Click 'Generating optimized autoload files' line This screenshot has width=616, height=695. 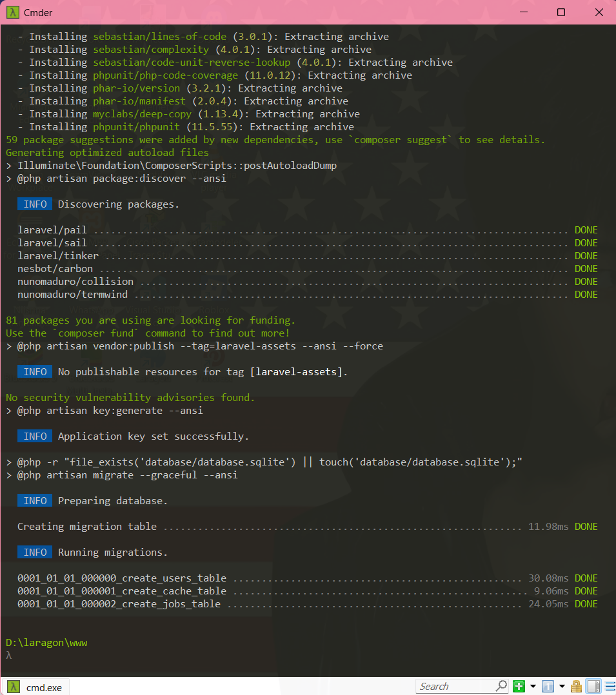point(107,152)
